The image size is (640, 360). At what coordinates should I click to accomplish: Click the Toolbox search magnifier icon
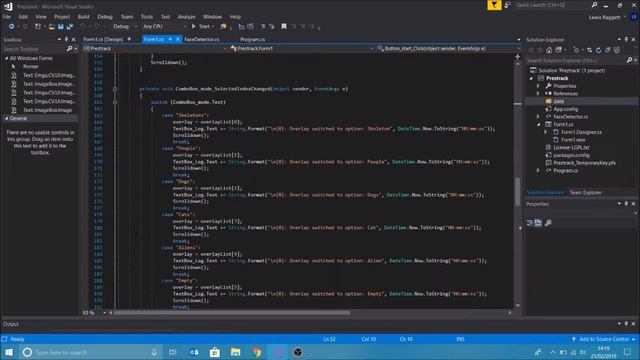69,49
